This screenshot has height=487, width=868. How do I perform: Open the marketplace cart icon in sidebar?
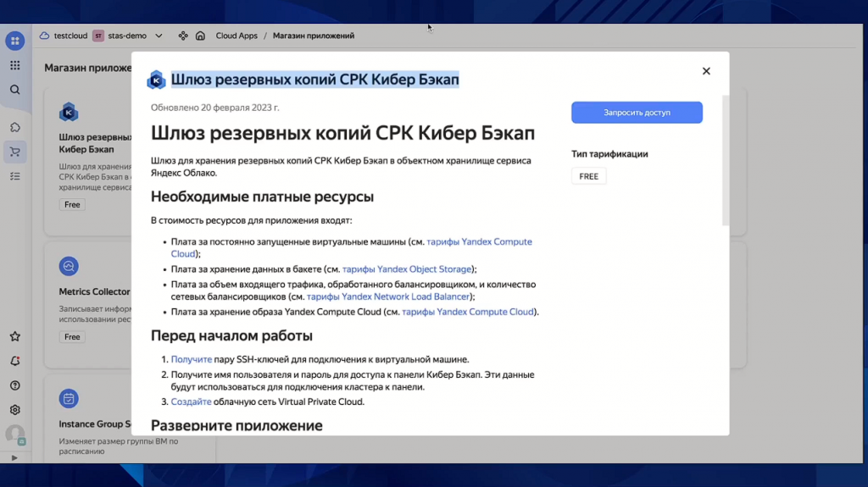(x=15, y=152)
